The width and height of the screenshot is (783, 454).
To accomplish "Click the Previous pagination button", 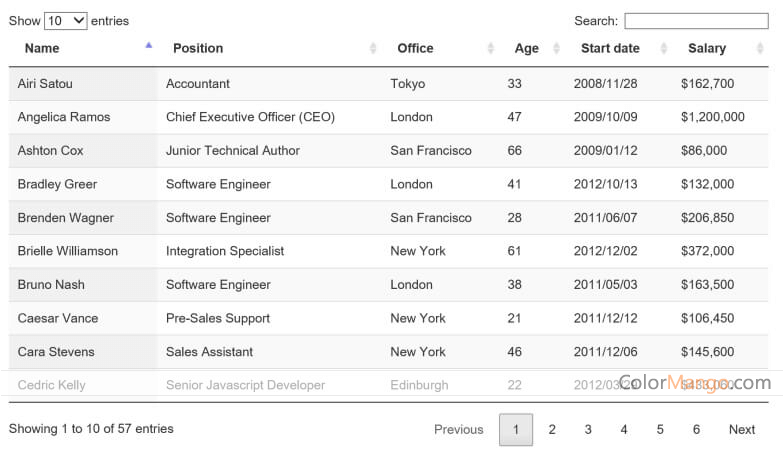I will click(x=458, y=429).
